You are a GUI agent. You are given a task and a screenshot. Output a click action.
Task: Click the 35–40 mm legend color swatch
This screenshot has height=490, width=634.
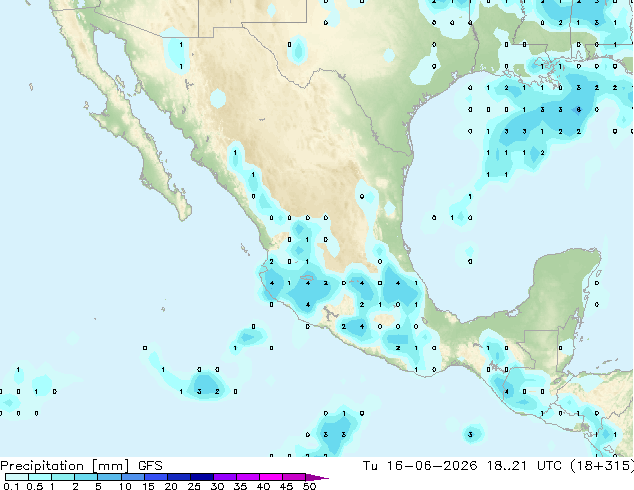coord(247,477)
